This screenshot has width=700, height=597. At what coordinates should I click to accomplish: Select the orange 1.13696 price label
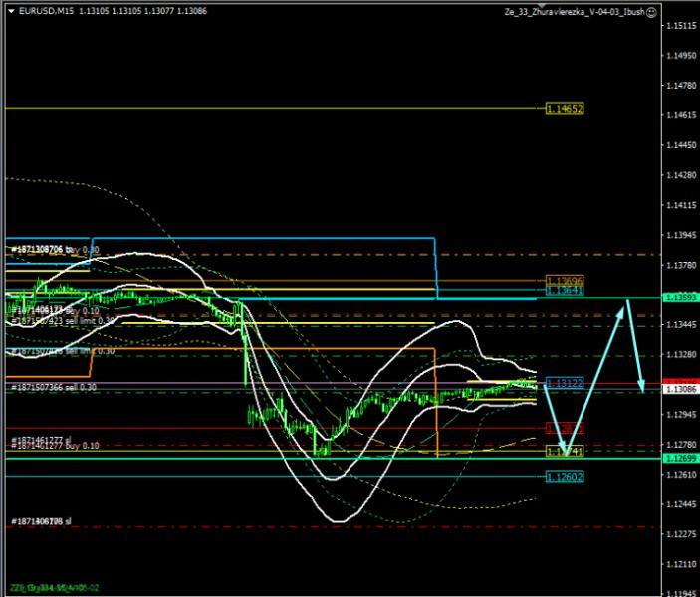point(564,282)
